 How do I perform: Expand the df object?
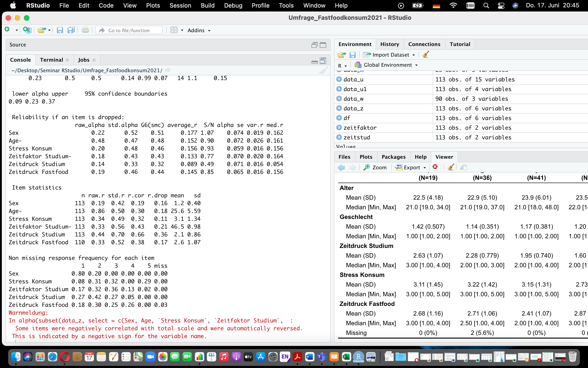(x=339, y=118)
